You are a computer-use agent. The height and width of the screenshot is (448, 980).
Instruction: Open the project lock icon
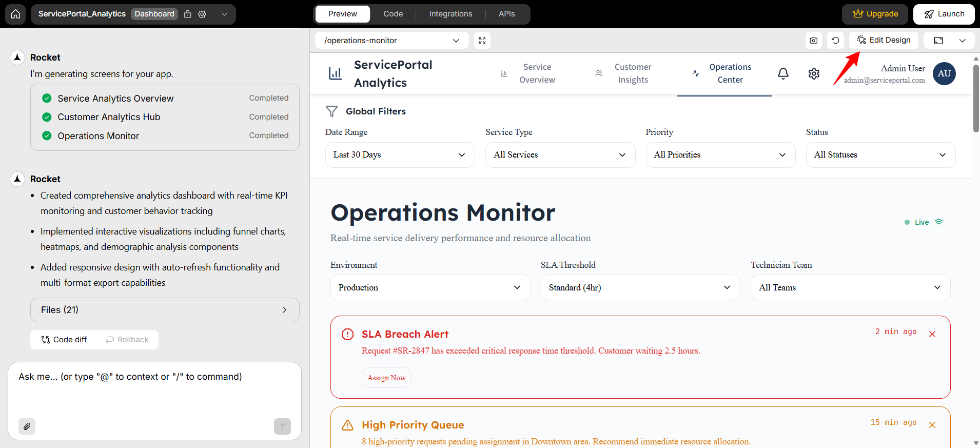point(188,14)
